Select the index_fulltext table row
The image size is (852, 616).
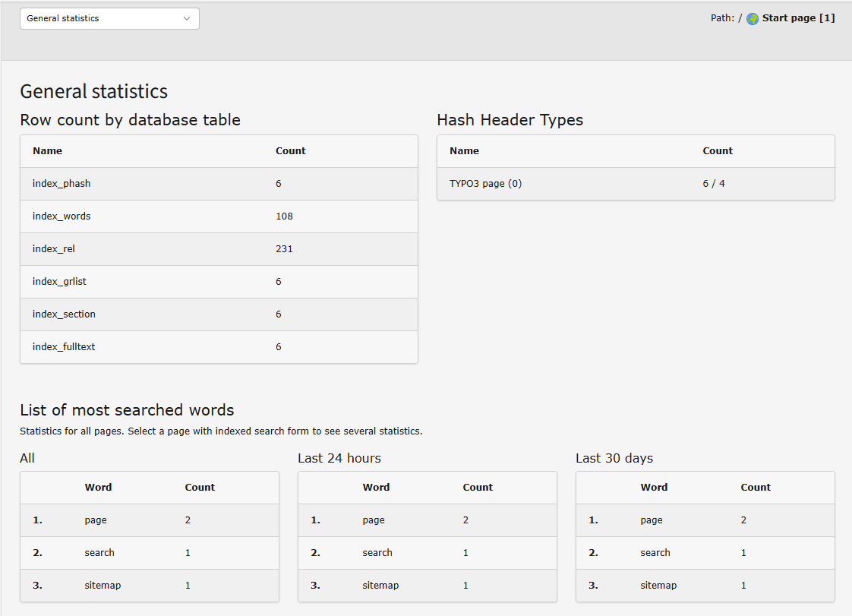(x=63, y=346)
